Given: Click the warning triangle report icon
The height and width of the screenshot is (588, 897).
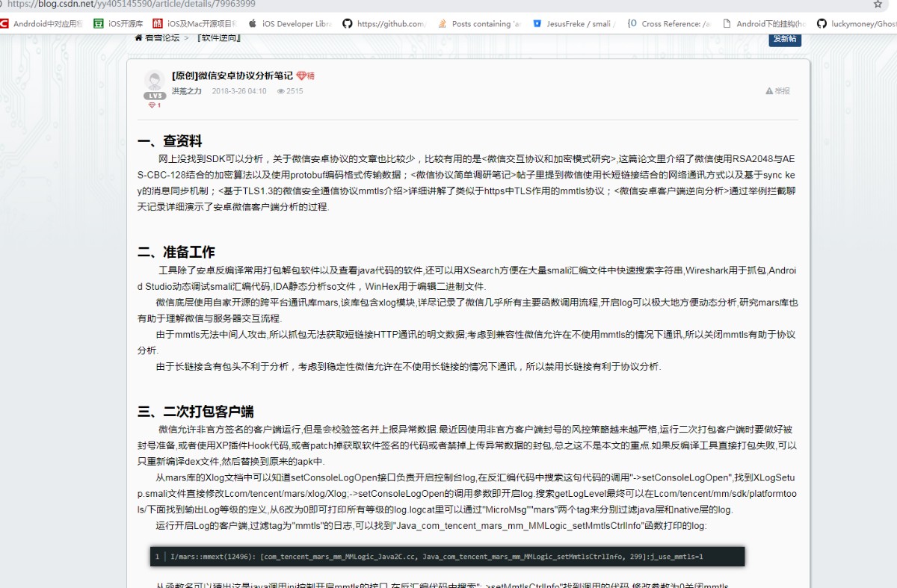Looking at the screenshot, I should click(769, 91).
